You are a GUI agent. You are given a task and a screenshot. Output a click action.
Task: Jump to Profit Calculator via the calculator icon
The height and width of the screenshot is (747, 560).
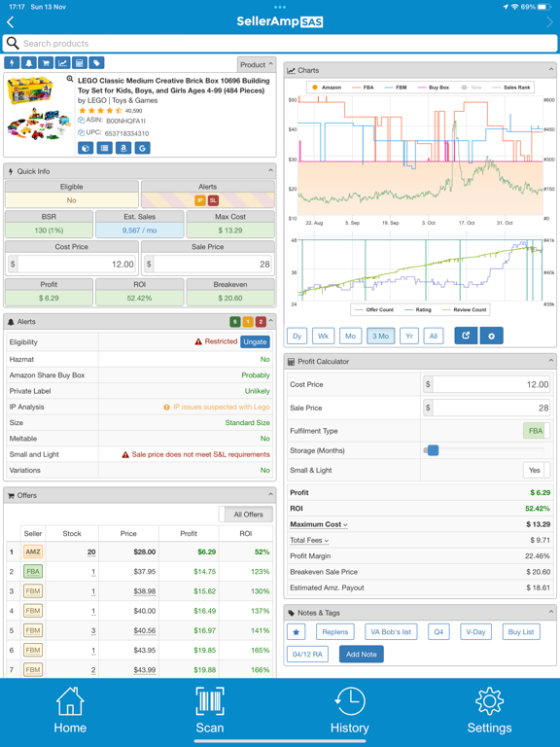80,63
